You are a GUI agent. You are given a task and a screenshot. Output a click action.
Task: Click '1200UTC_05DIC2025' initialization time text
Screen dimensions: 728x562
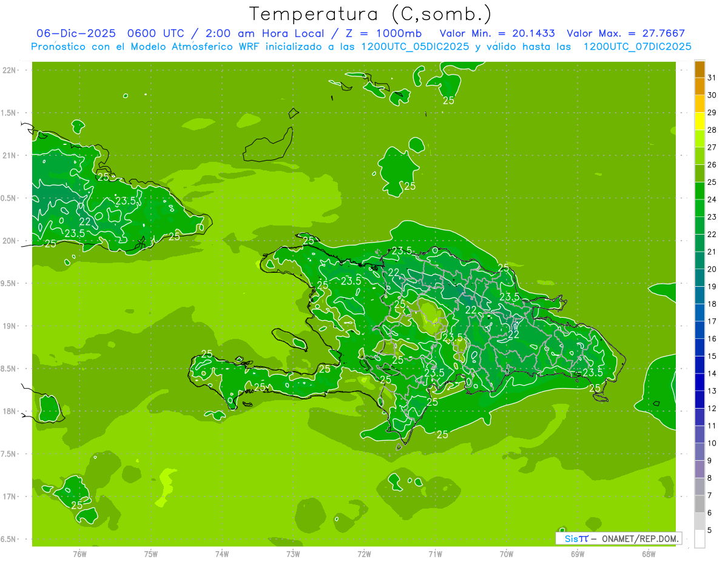pyautogui.click(x=414, y=47)
